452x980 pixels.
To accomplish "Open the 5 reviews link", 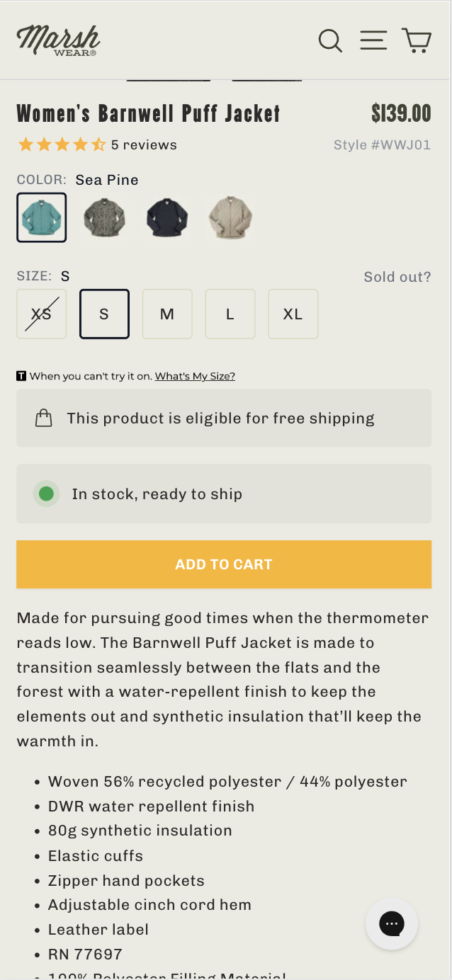I will coord(144,144).
